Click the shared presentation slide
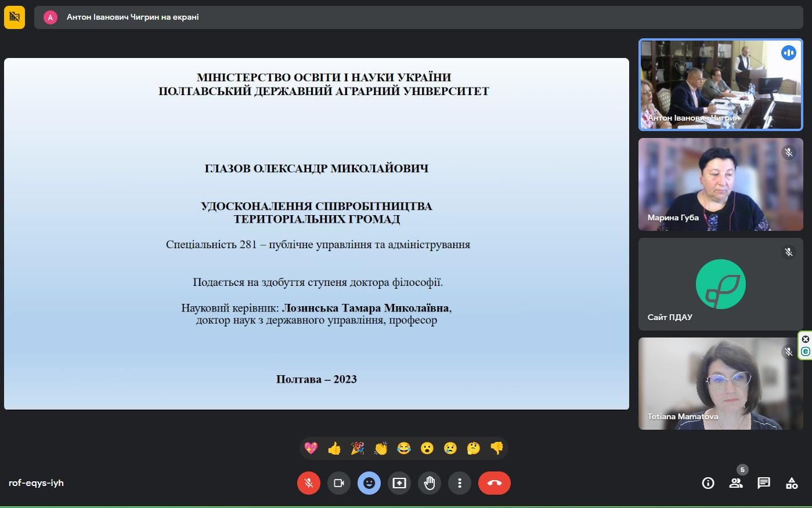 [316, 234]
